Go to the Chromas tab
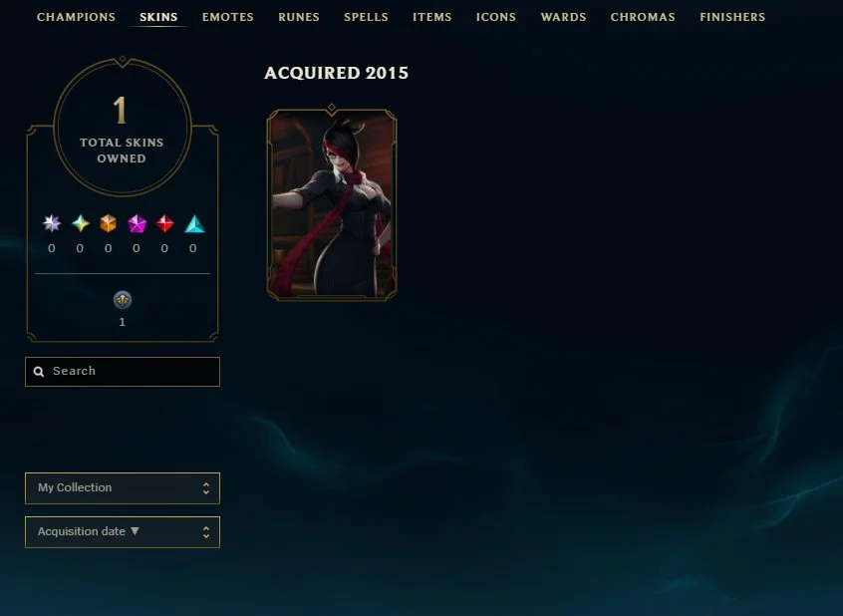The height and width of the screenshot is (616, 843). (643, 17)
